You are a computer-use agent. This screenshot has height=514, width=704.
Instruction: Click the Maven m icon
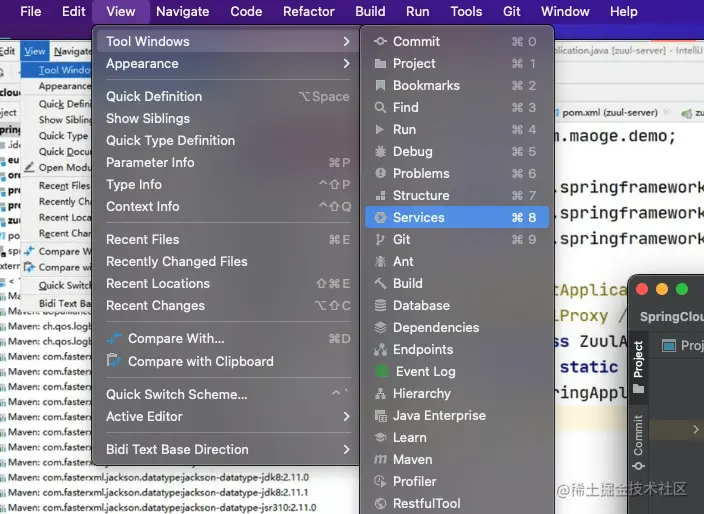(x=380, y=459)
